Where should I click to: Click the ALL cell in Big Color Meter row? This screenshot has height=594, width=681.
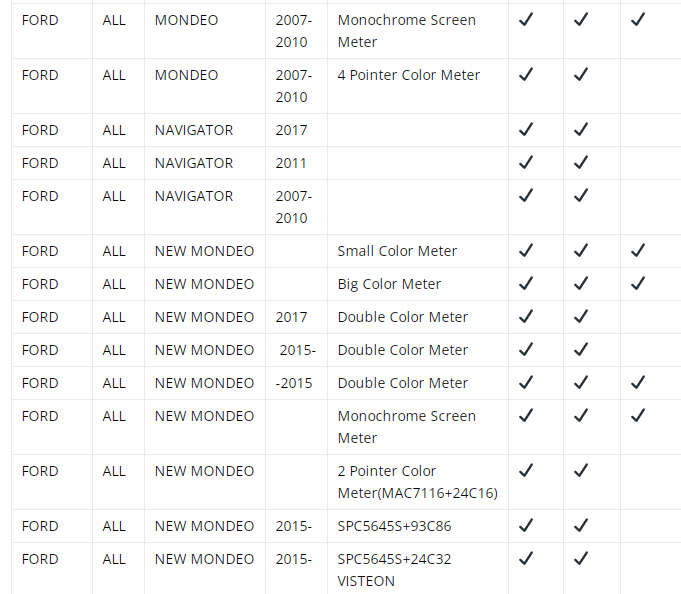tap(118, 284)
